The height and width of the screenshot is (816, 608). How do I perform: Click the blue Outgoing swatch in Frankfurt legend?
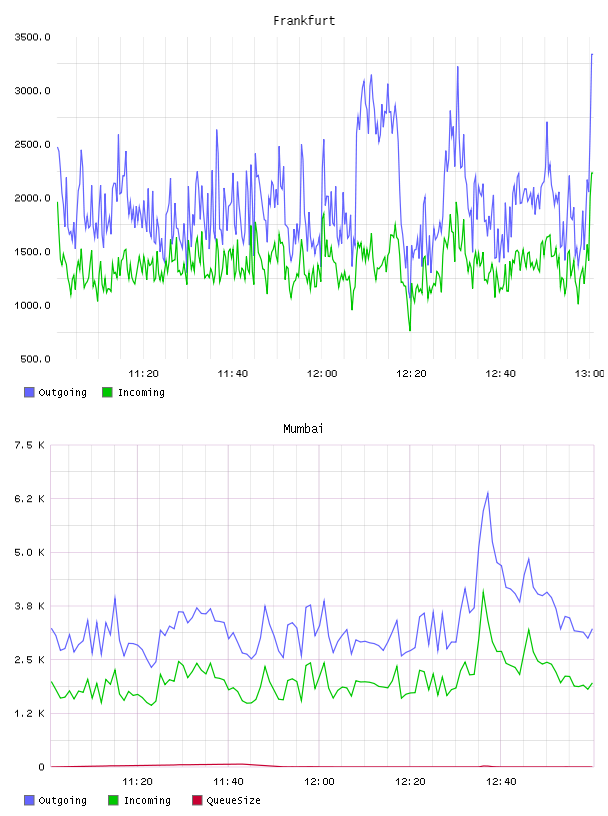pyautogui.click(x=29, y=392)
